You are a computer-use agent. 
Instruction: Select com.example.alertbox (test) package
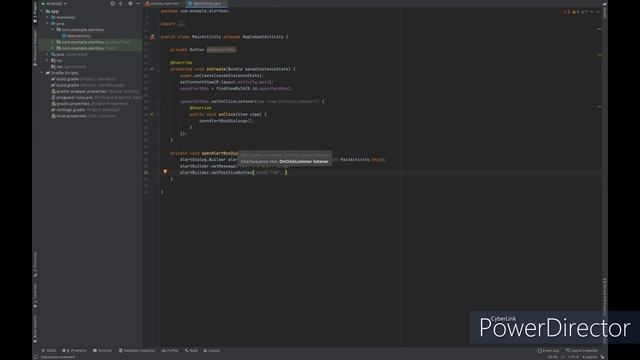pos(86,48)
